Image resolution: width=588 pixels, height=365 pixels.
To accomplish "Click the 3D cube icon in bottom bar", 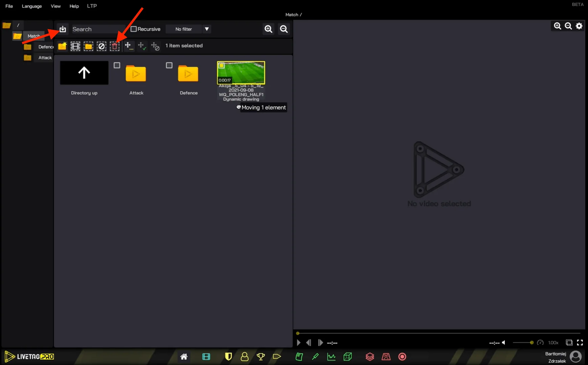I will pyautogui.click(x=347, y=357).
